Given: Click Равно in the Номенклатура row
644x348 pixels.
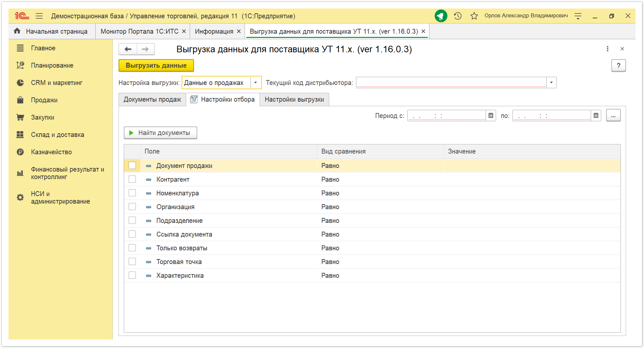Looking at the screenshot, I should click(x=330, y=193).
